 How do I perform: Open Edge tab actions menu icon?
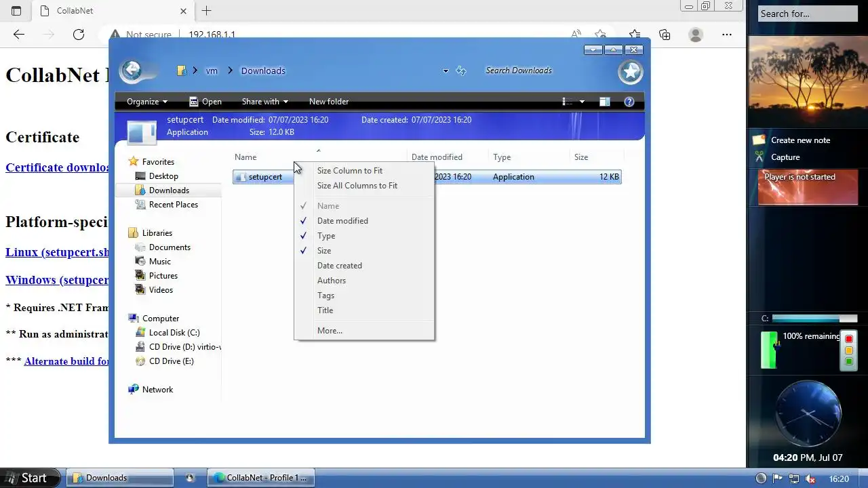(x=16, y=11)
